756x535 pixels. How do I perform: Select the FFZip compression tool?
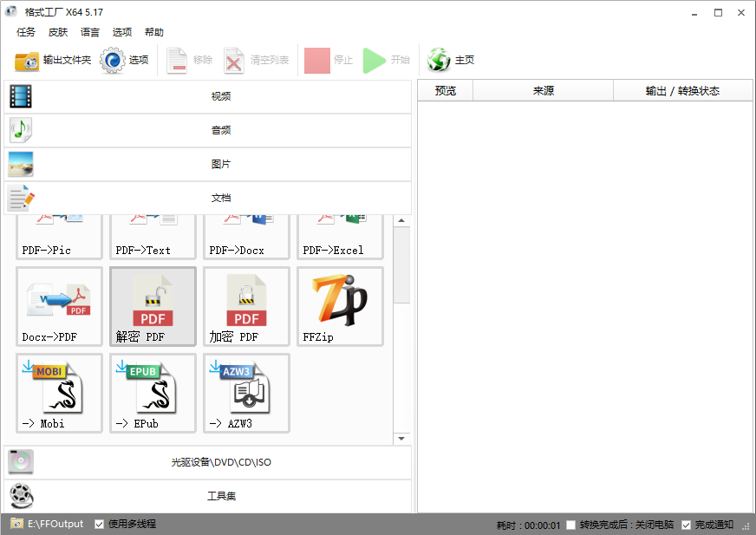click(x=340, y=307)
